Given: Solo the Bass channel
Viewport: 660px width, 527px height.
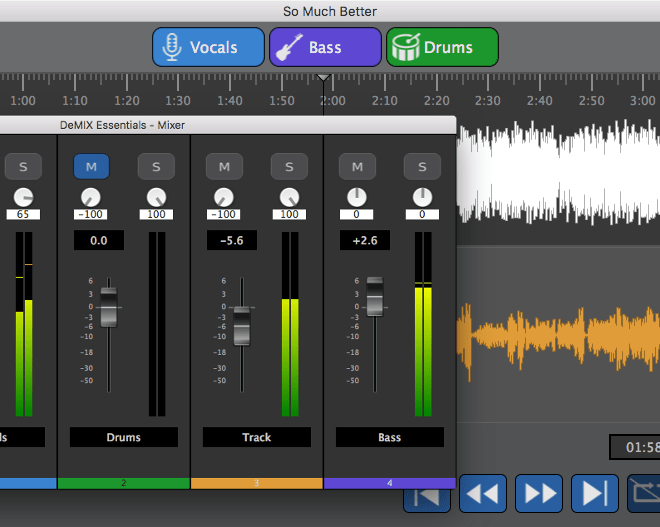Looking at the screenshot, I should pyautogui.click(x=422, y=167).
